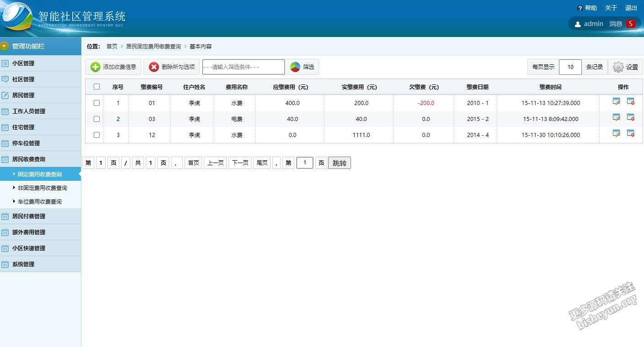
Task: Click the 住宅管理 sidebar icon
Action: pos(5,127)
